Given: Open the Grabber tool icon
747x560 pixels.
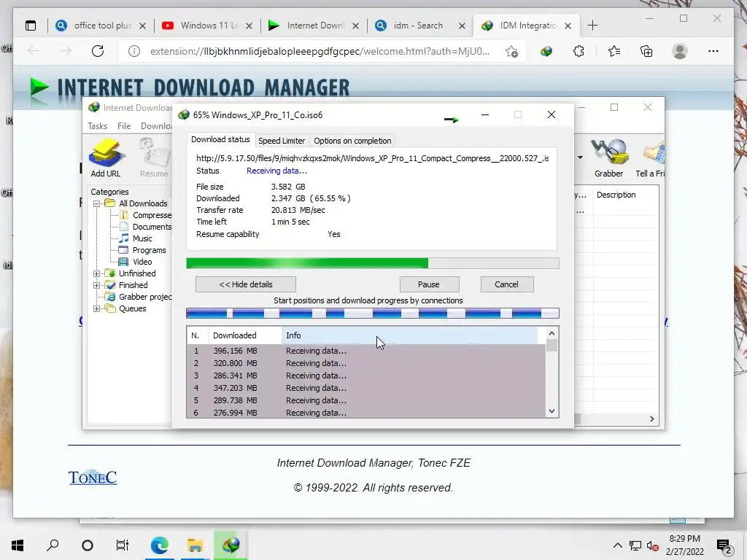Looking at the screenshot, I should click(x=608, y=157).
